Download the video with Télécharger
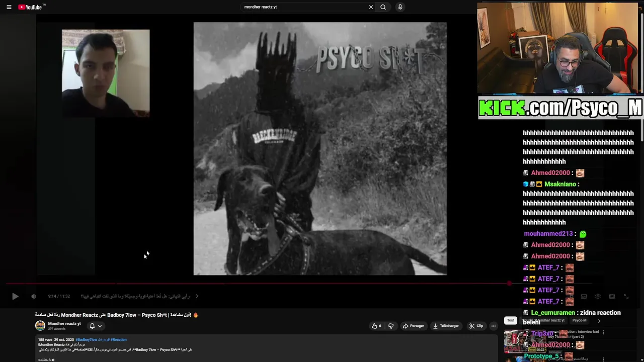 (446, 326)
